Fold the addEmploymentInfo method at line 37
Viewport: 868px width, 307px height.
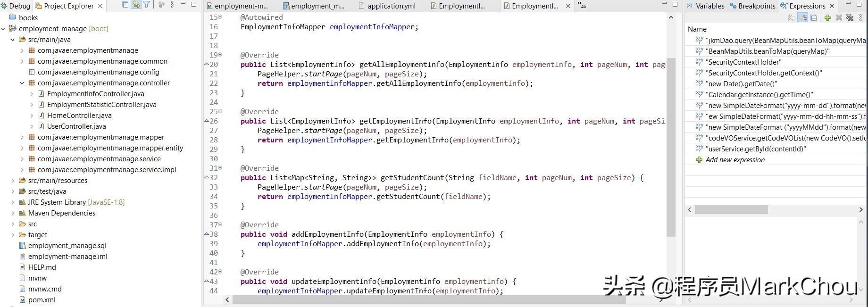(220, 224)
